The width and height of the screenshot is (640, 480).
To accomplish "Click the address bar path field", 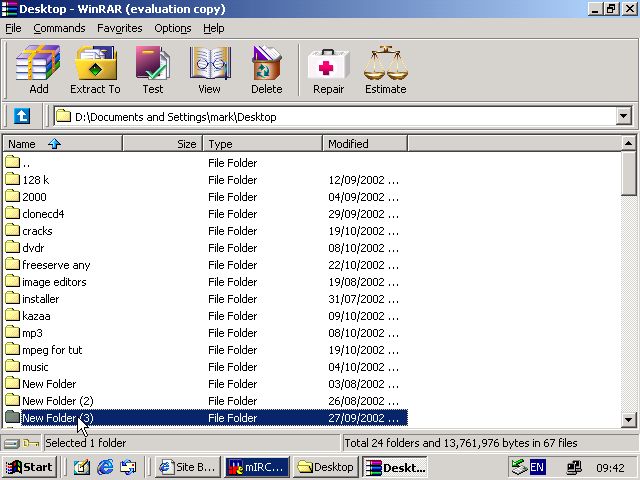I will pos(335,117).
